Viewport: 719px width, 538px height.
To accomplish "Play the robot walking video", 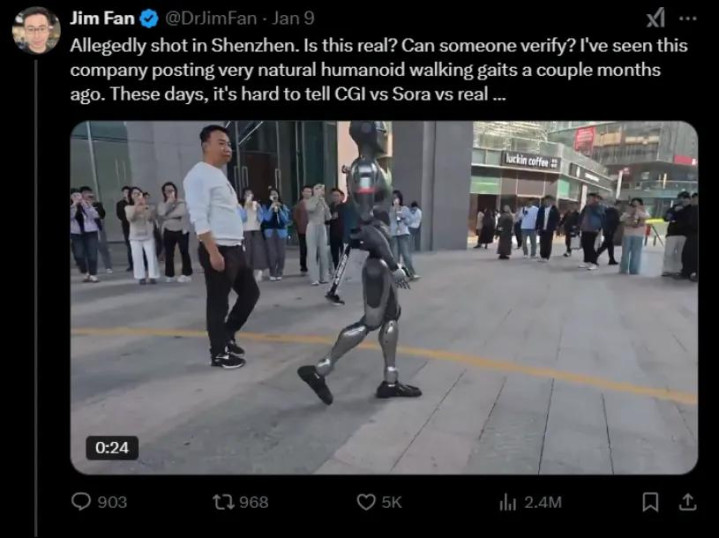I will (x=384, y=297).
